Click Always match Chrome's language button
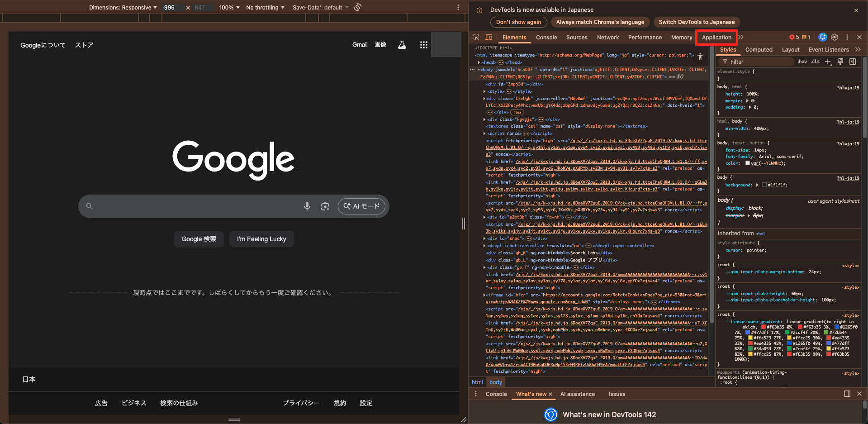Viewport: 868px width, 424px height. pyautogui.click(x=600, y=22)
